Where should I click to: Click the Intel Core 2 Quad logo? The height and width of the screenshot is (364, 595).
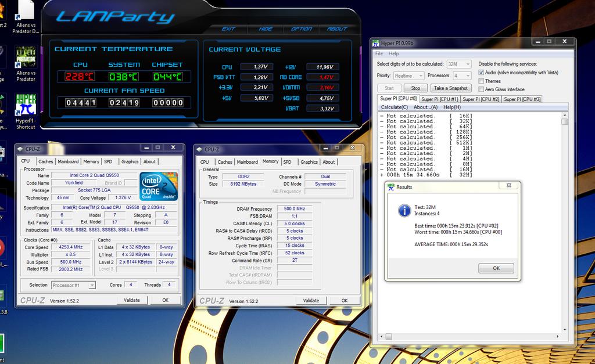point(159,186)
